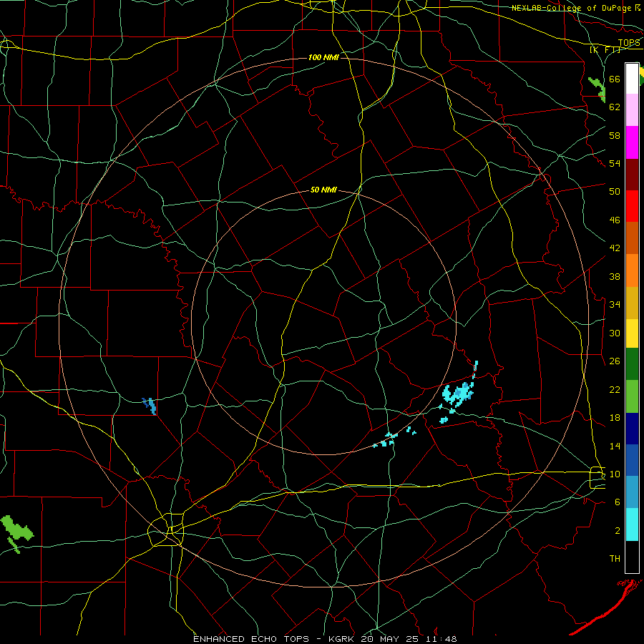Click the '54' legend value
The image size is (644, 644).
[615, 163]
